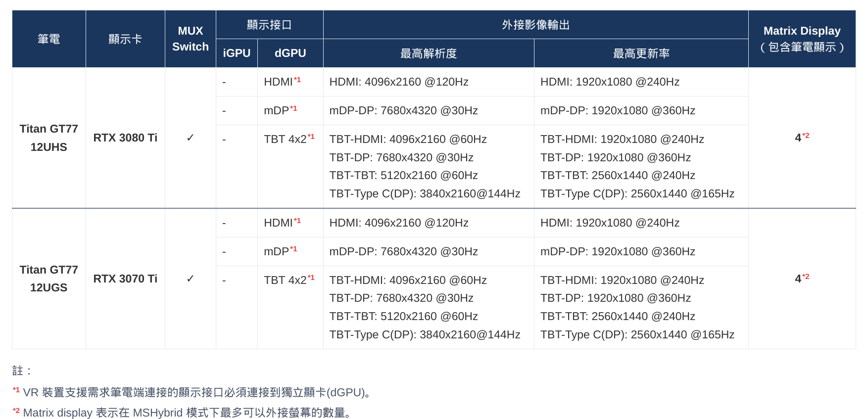Click the laptop name "Titan GT77 12UHS"
The width and height of the screenshot is (868, 419).
[49, 138]
